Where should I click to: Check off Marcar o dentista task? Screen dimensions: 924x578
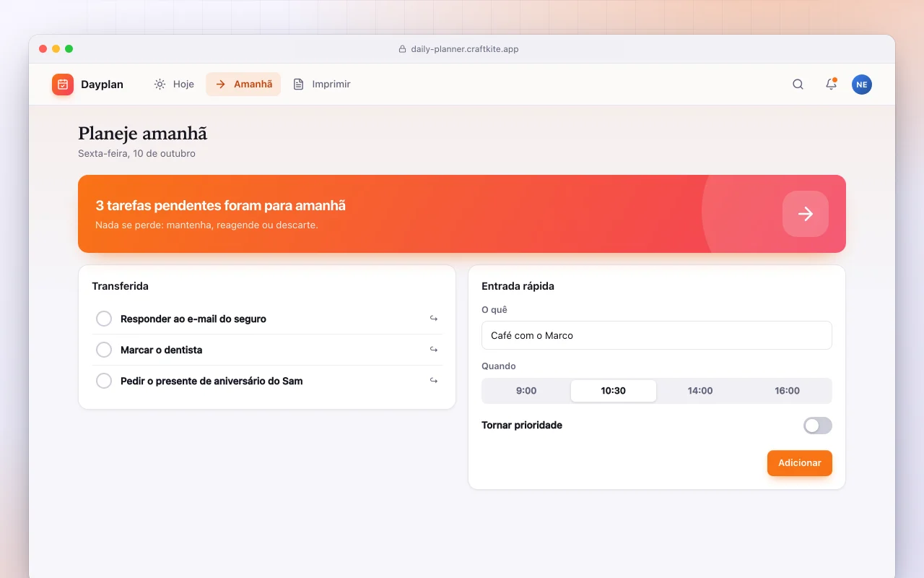104,350
